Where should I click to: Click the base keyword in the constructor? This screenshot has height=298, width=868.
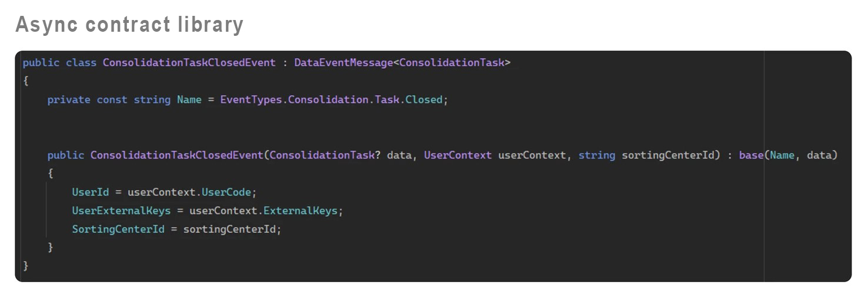[751, 155]
